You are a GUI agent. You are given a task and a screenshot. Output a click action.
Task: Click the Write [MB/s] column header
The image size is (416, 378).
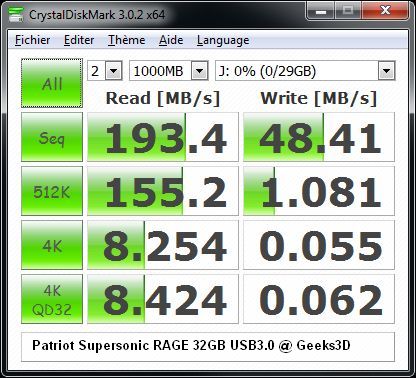(319, 98)
